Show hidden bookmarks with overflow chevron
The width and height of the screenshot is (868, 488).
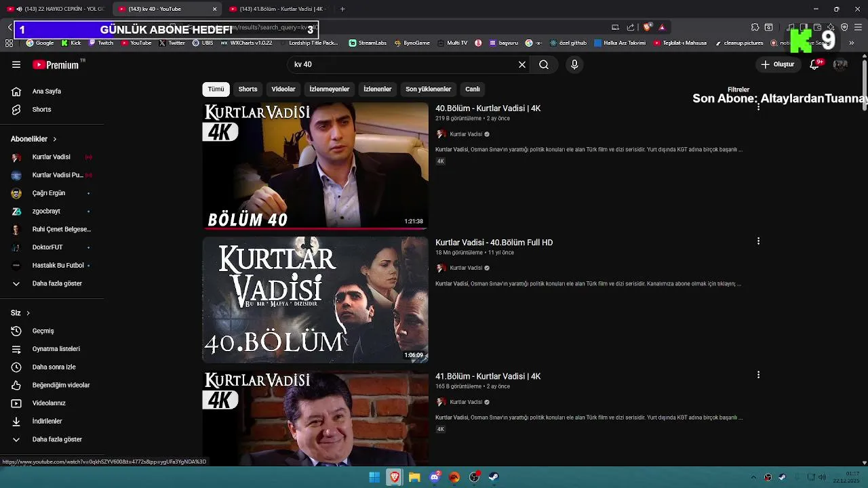click(x=852, y=43)
